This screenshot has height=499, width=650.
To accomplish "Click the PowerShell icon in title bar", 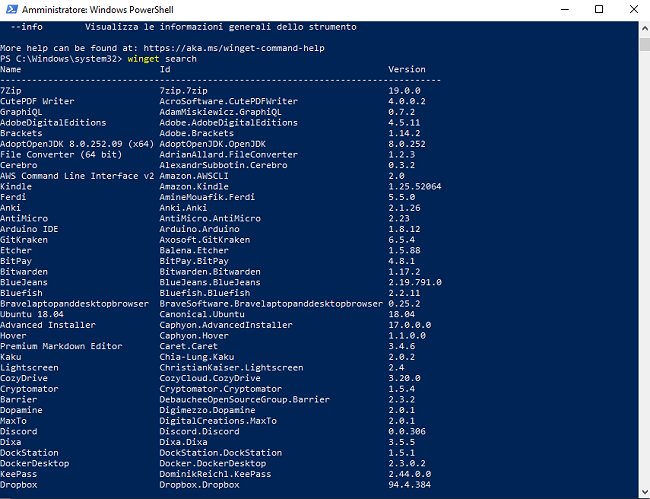I will 12,9.
